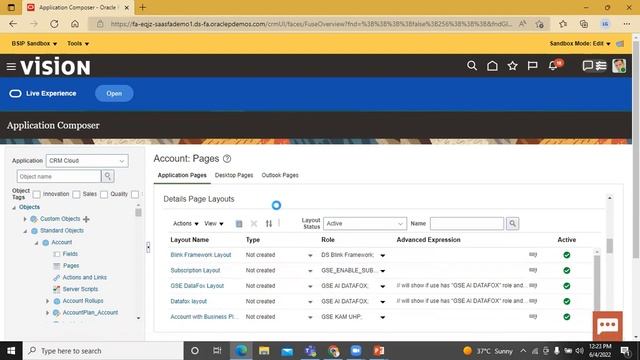Search layouts with Name magnifier button

[x=513, y=223]
